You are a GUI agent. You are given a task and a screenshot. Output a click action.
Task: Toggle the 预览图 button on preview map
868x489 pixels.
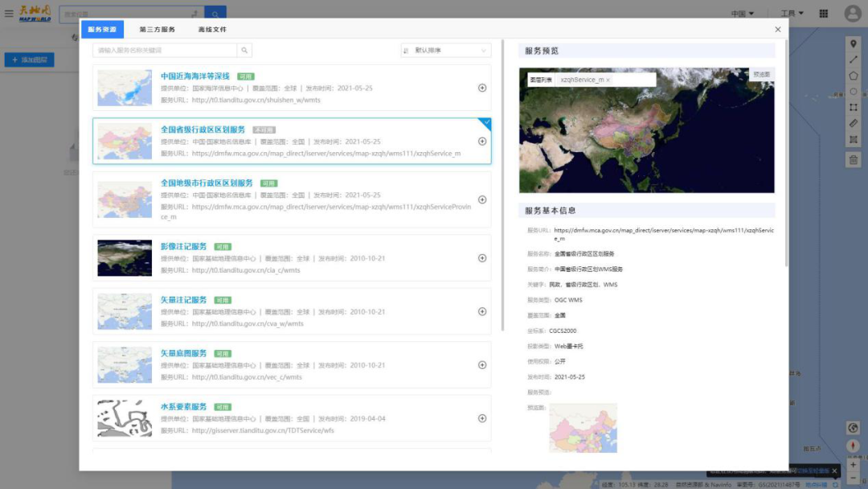(x=761, y=75)
